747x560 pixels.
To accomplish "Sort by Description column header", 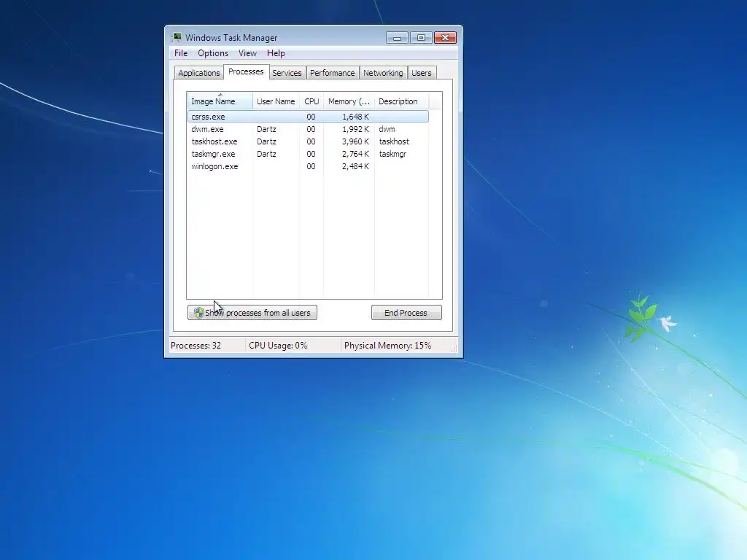I will pos(402,101).
